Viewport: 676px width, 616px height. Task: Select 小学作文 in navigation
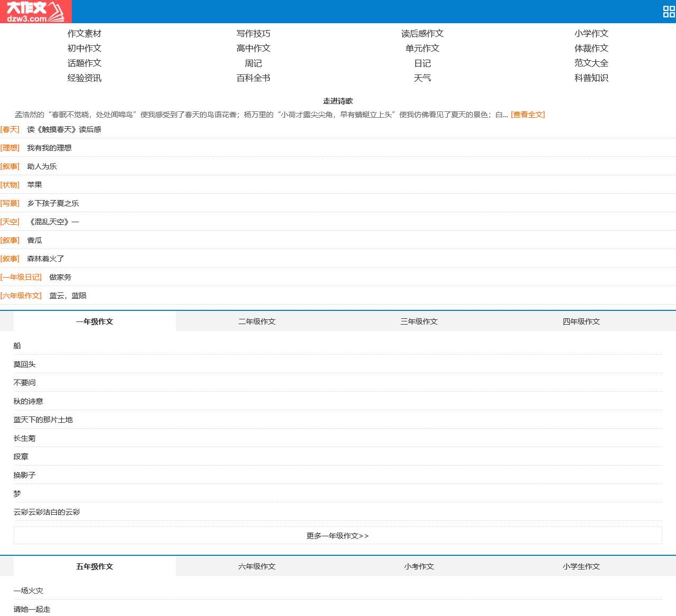coord(591,33)
